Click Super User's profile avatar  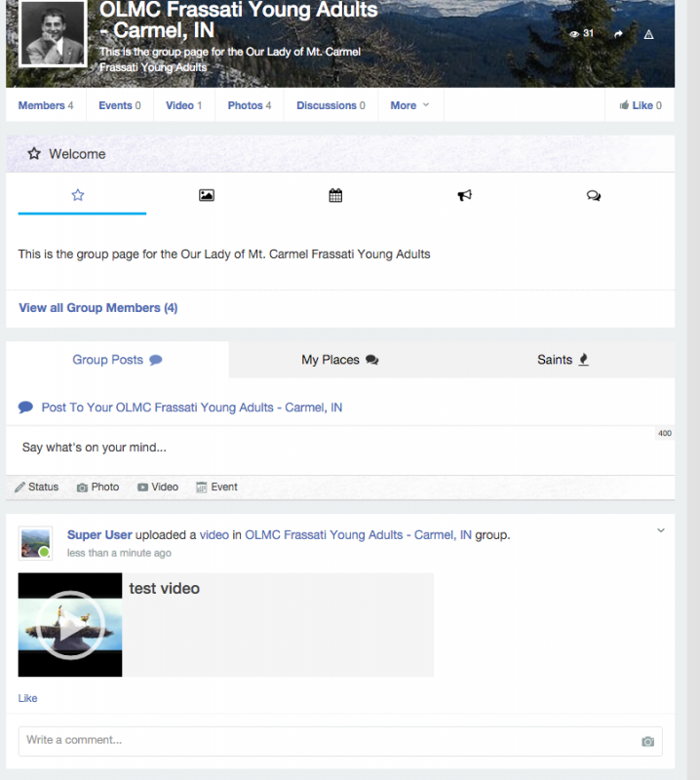(x=35, y=543)
